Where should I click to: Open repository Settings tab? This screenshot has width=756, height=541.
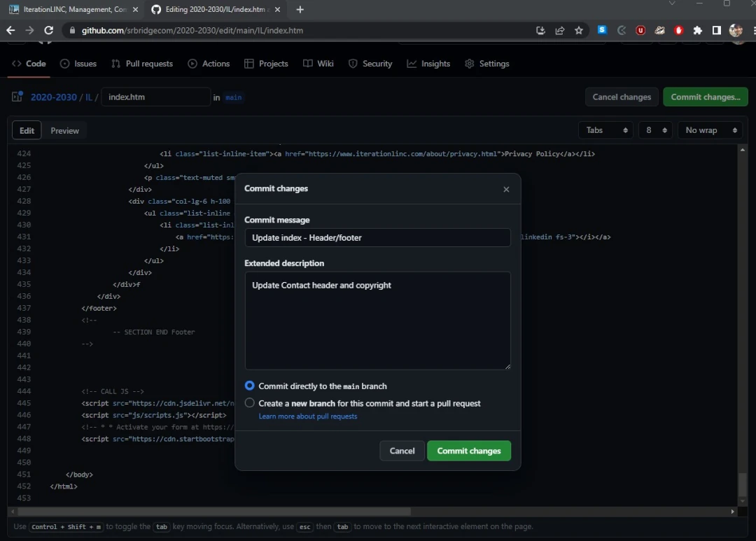487,64
